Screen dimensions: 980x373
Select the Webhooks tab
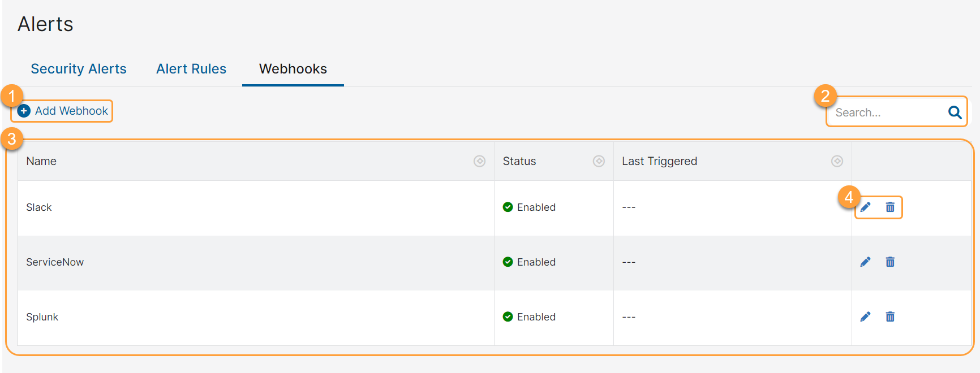(x=293, y=68)
